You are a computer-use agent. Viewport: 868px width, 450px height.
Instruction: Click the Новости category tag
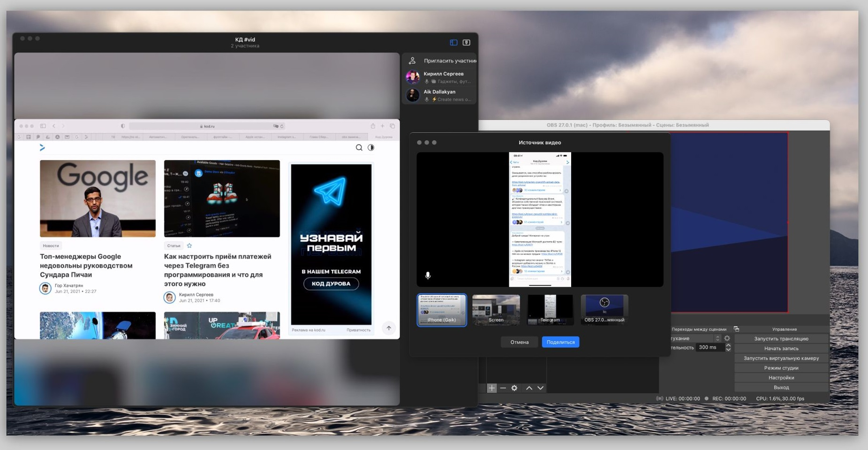(51, 245)
